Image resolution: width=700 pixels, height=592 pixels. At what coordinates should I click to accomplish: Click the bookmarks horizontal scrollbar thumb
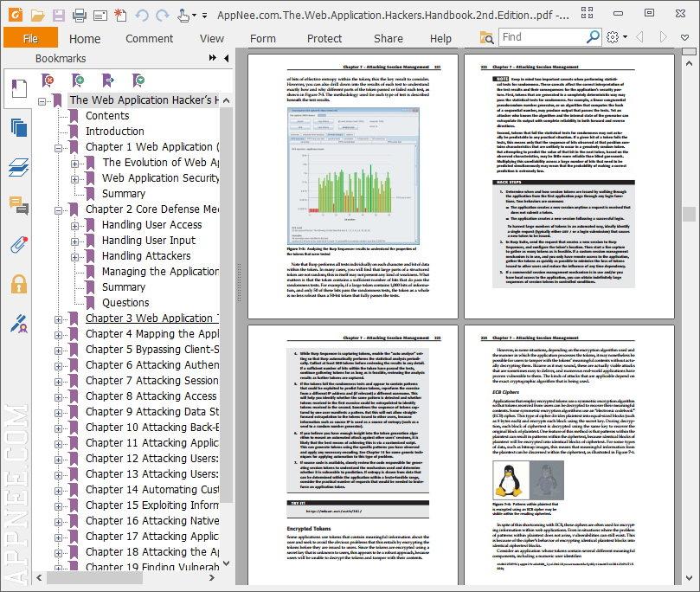(x=94, y=577)
